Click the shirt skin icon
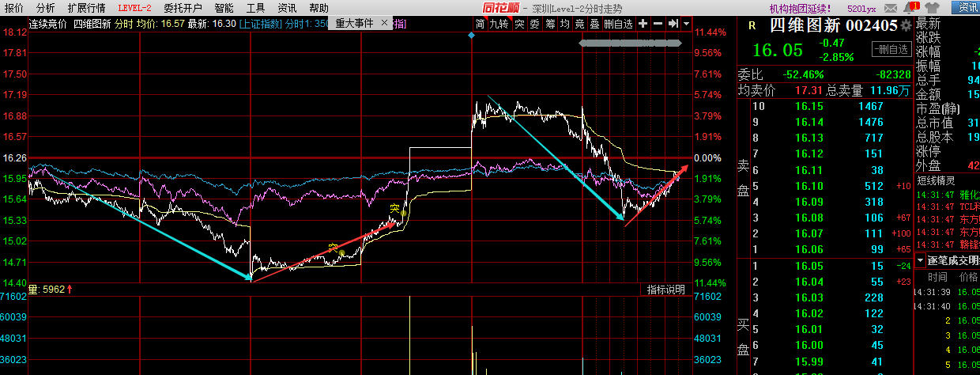Image resolution: width=980 pixels, height=375 pixels. 933,8
